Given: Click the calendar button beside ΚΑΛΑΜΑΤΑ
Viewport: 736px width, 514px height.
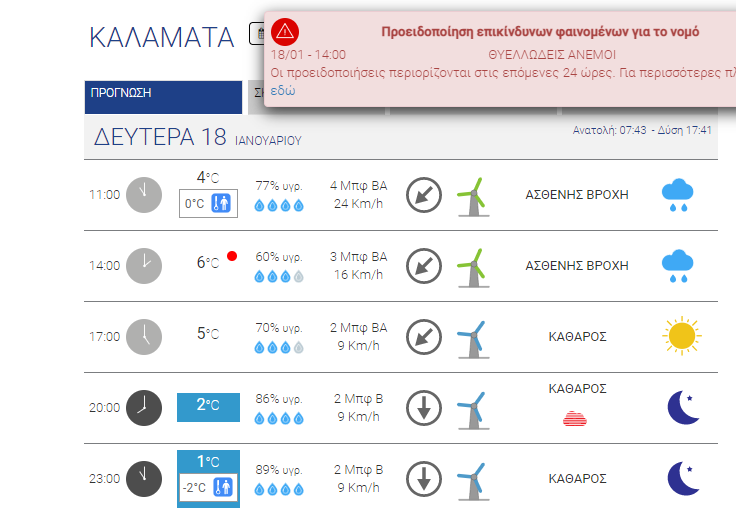Looking at the screenshot, I should coord(257,34).
